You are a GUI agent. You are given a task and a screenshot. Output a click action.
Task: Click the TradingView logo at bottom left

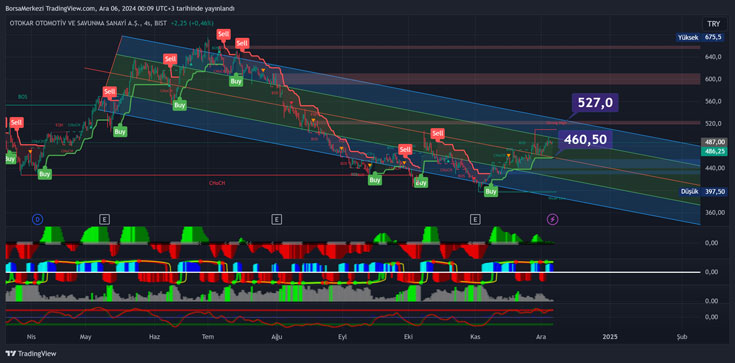coord(30,354)
